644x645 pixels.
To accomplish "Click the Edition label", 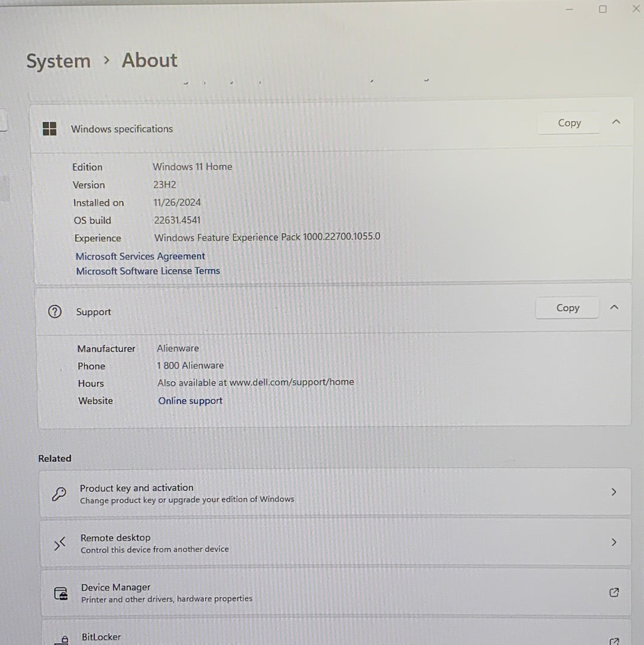I will pos(87,167).
